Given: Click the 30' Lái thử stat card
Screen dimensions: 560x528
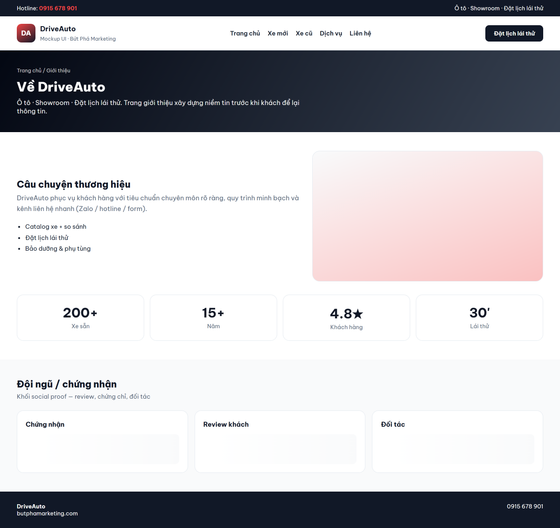Looking at the screenshot, I should [x=479, y=318].
